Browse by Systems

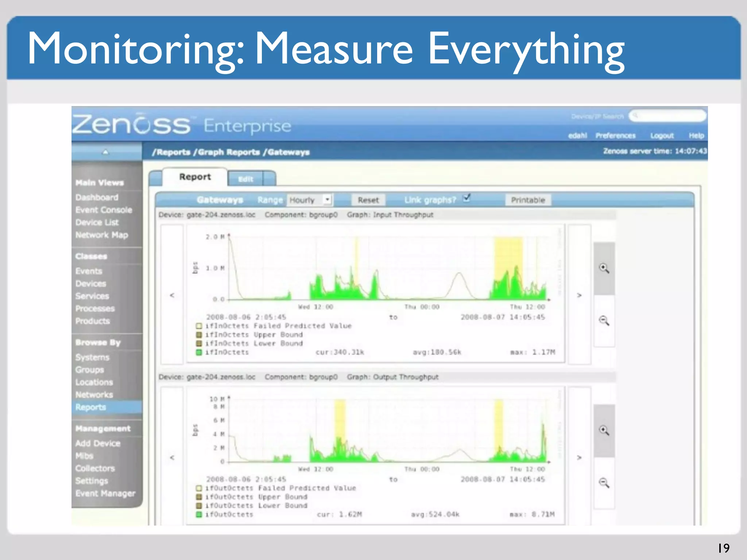pos(92,357)
